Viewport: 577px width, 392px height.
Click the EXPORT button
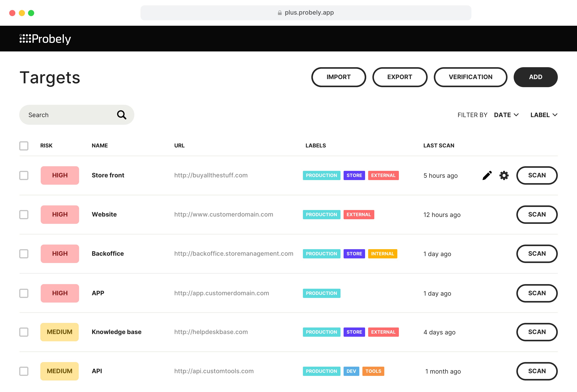point(400,77)
